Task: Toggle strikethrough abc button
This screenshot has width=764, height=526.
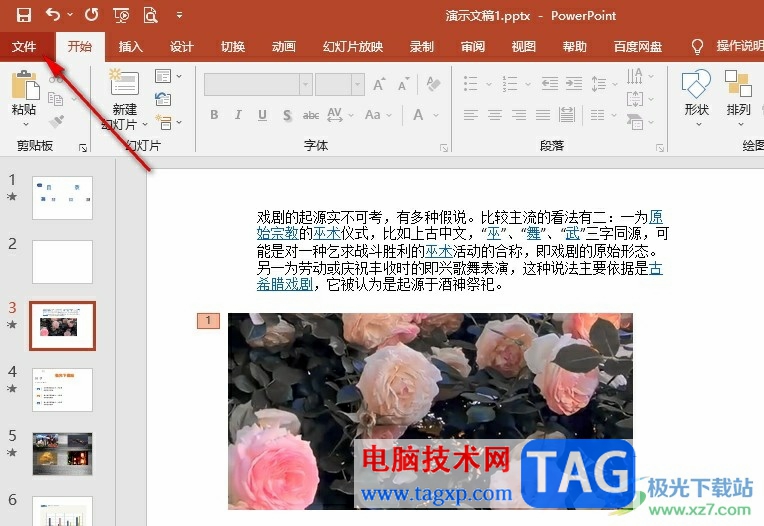Action: click(311, 115)
